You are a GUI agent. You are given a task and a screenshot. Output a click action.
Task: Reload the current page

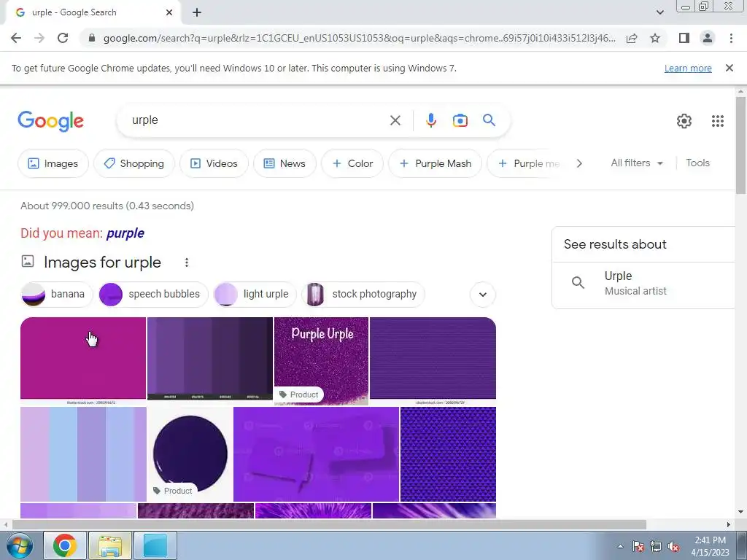coord(63,38)
